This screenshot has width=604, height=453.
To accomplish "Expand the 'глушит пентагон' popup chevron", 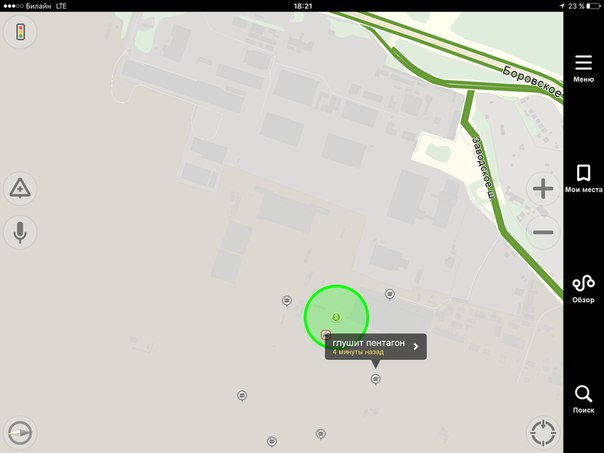I will [416, 346].
